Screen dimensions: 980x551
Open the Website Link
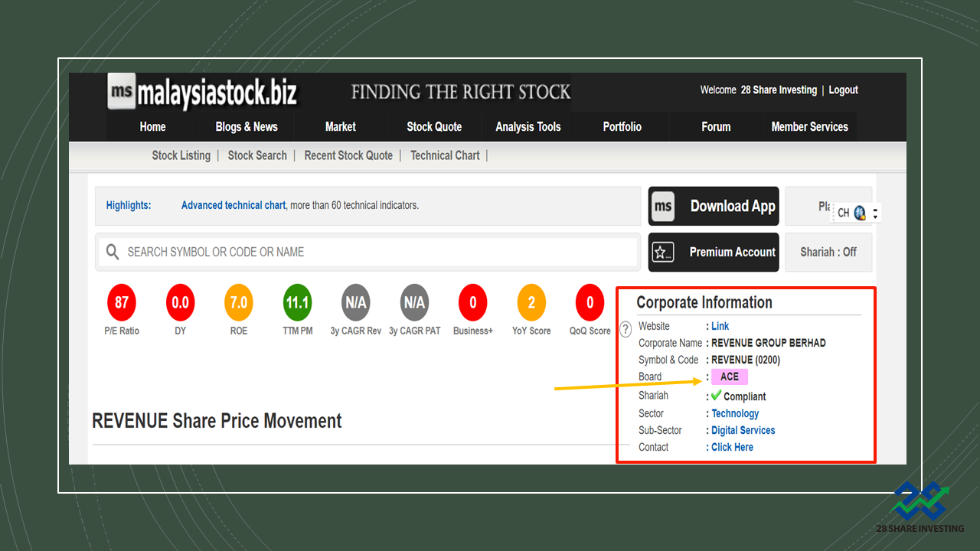(x=720, y=326)
